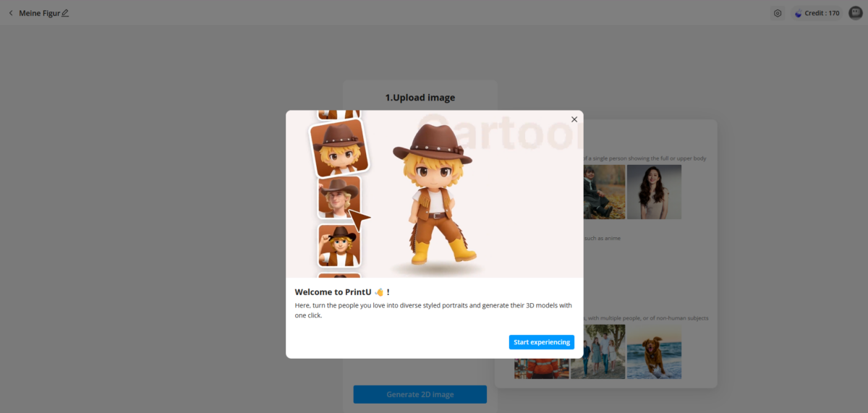Select the cartoon cowboy tipping hat thumbnail
868x413 pixels.
339,245
